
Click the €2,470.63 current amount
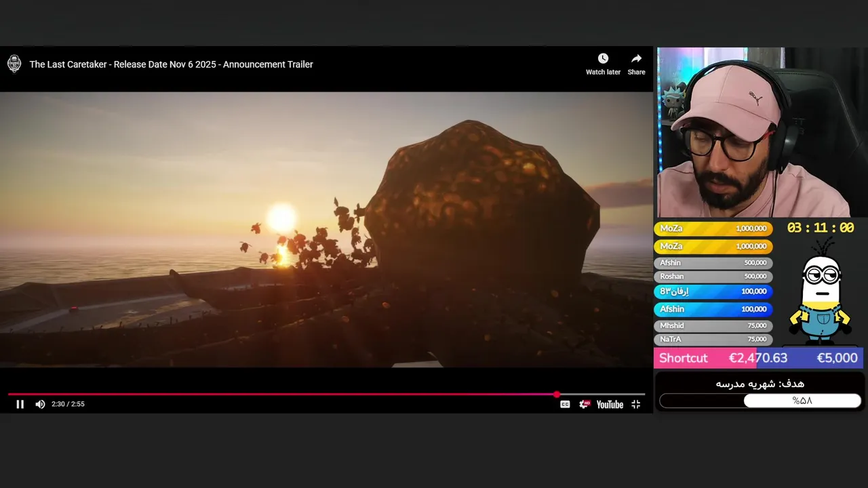tap(758, 358)
